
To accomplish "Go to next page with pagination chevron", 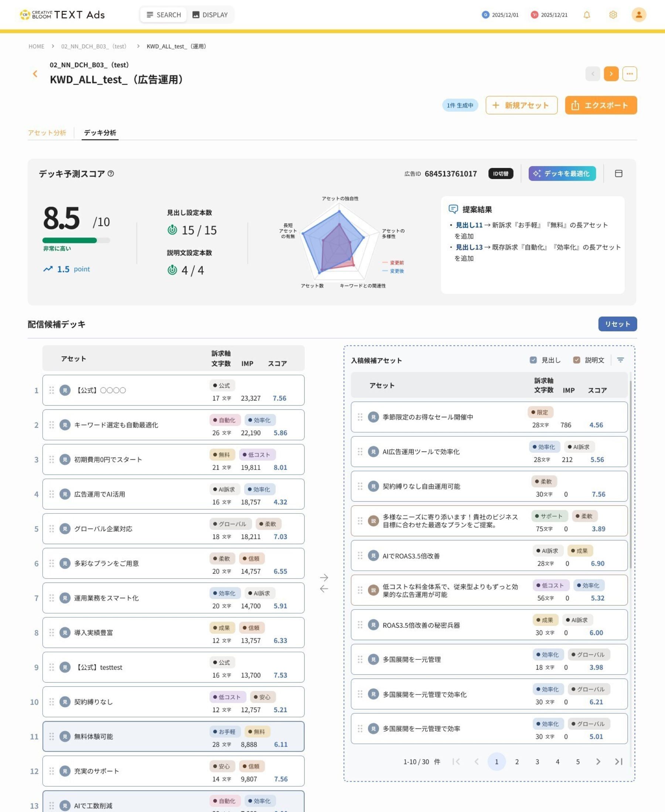I will click(x=598, y=762).
